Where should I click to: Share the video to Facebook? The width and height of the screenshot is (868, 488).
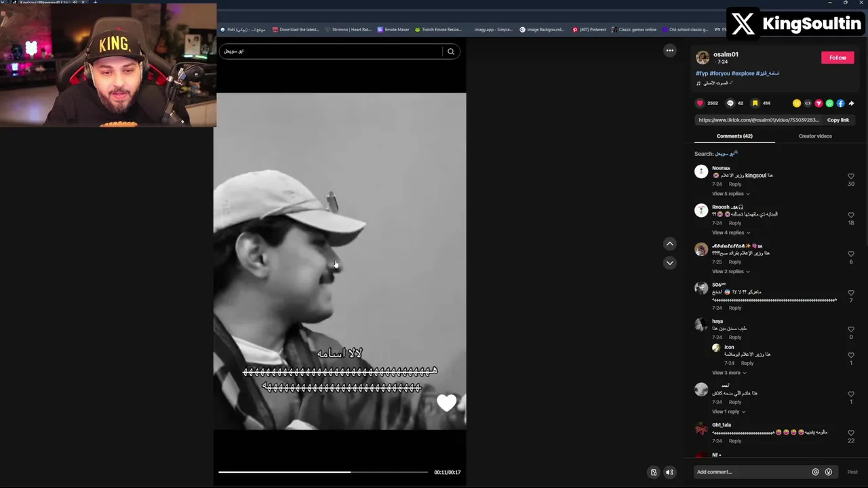840,103
